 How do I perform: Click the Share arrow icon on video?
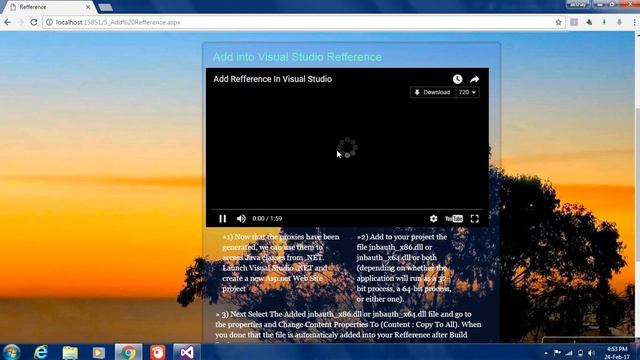click(x=474, y=79)
